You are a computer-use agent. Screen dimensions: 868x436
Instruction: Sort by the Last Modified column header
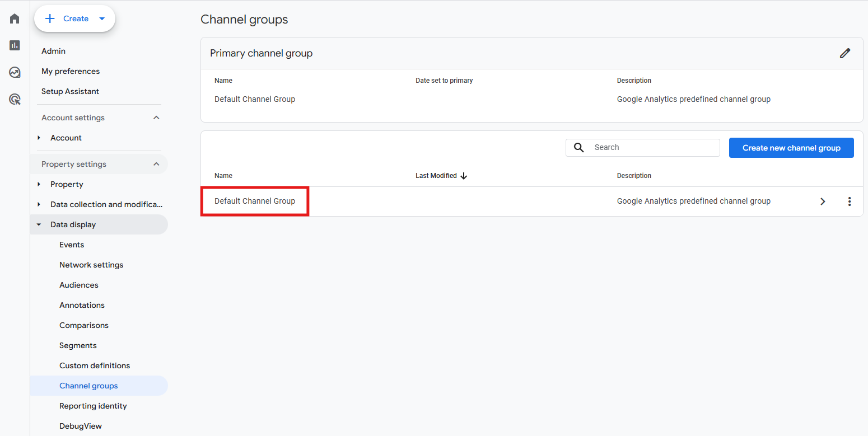[436, 176]
